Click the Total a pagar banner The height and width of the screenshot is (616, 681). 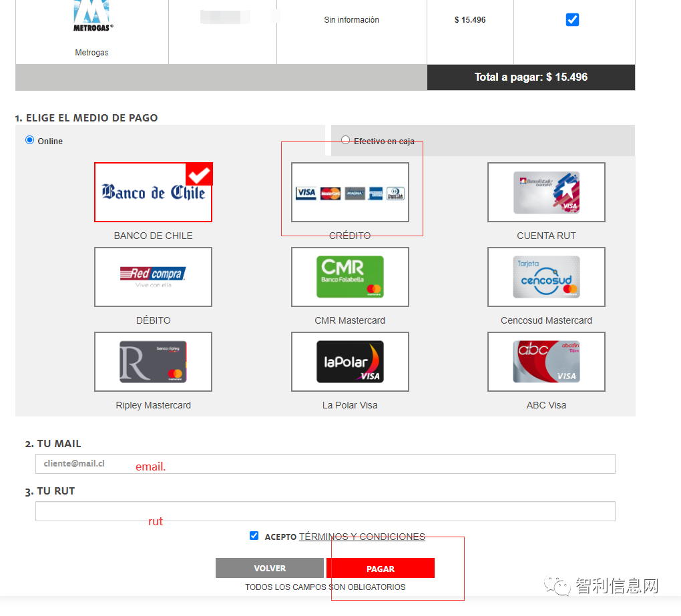(531, 77)
